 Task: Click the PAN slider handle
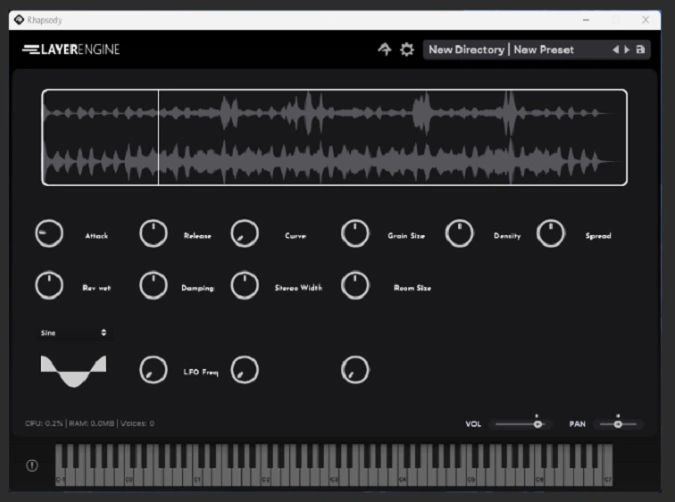tap(618, 424)
